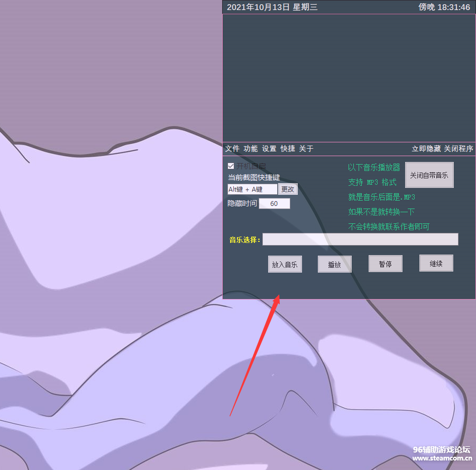Toggle the 开机自启 checkbox
The width and height of the screenshot is (476, 470).
231,166
